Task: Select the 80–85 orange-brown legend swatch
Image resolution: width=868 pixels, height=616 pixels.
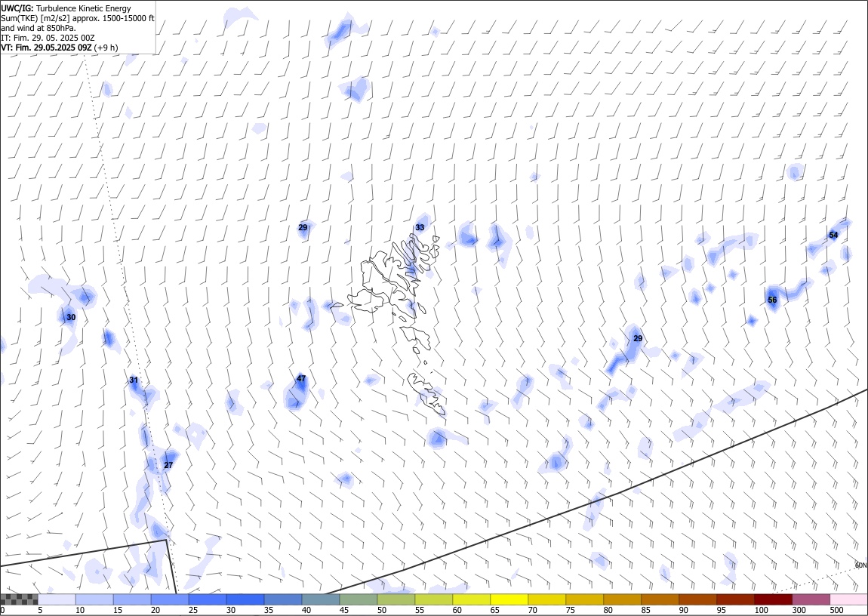Action: pyautogui.click(x=622, y=599)
